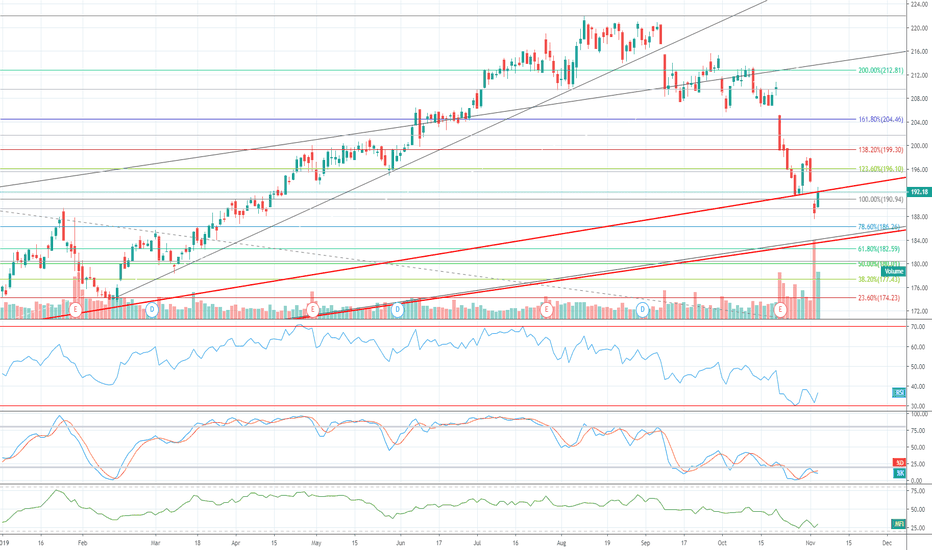Click the Jun date on the time axis
The image size is (932, 550).
400,543
